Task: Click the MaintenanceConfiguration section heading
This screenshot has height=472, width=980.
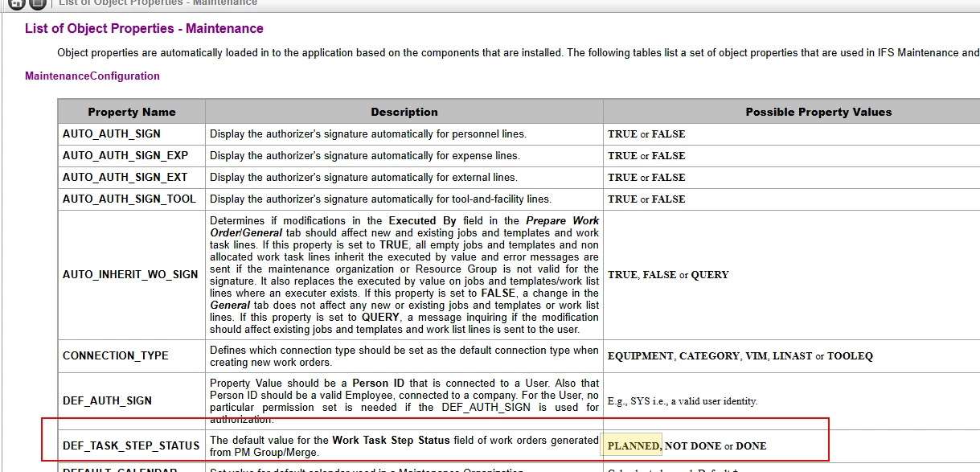Action: click(x=92, y=76)
